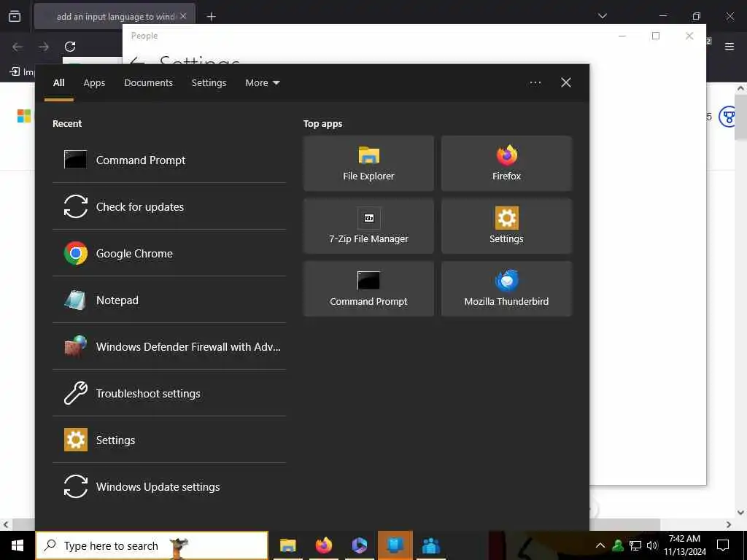Close the search panel with X
This screenshot has height=560, width=747.
[566, 83]
